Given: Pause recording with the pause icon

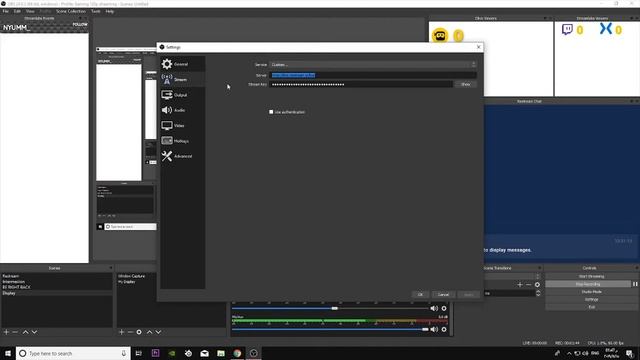Looking at the screenshot, I should coord(635,284).
